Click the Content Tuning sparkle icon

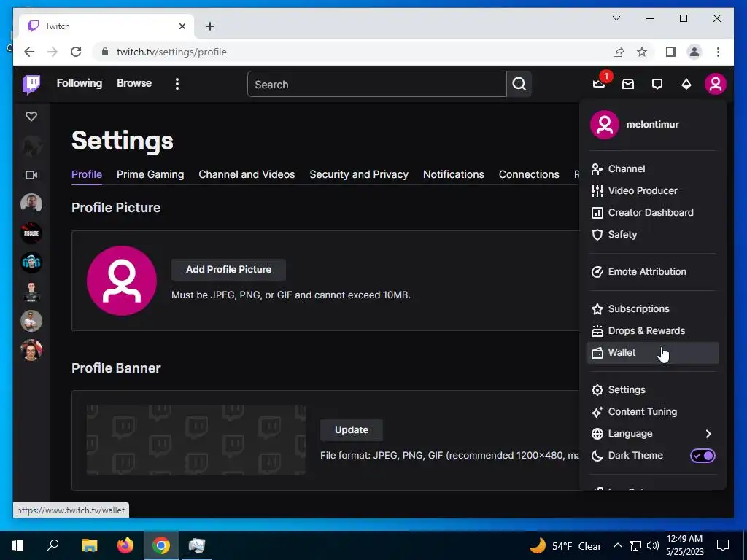point(597,412)
